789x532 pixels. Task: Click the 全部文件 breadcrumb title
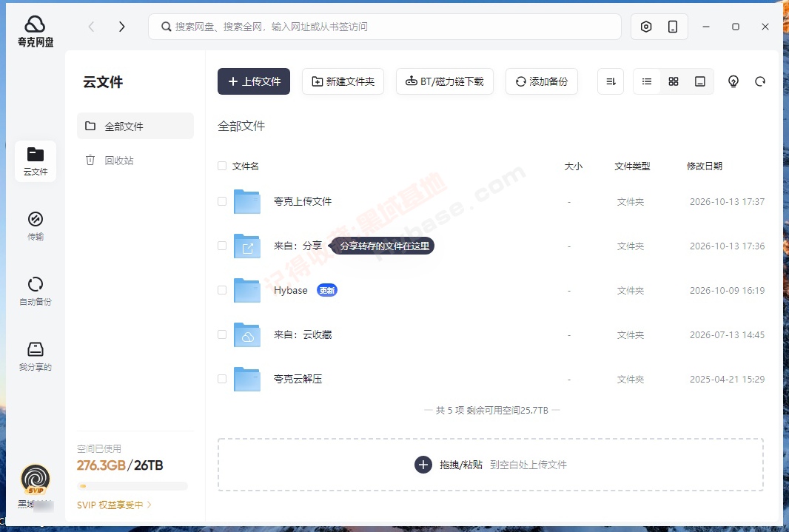coord(241,126)
